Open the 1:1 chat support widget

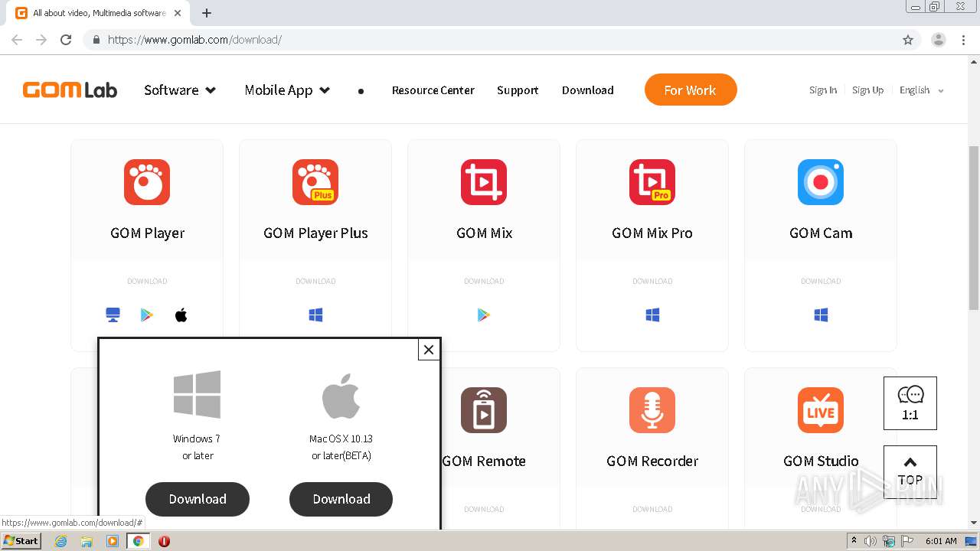tap(910, 403)
